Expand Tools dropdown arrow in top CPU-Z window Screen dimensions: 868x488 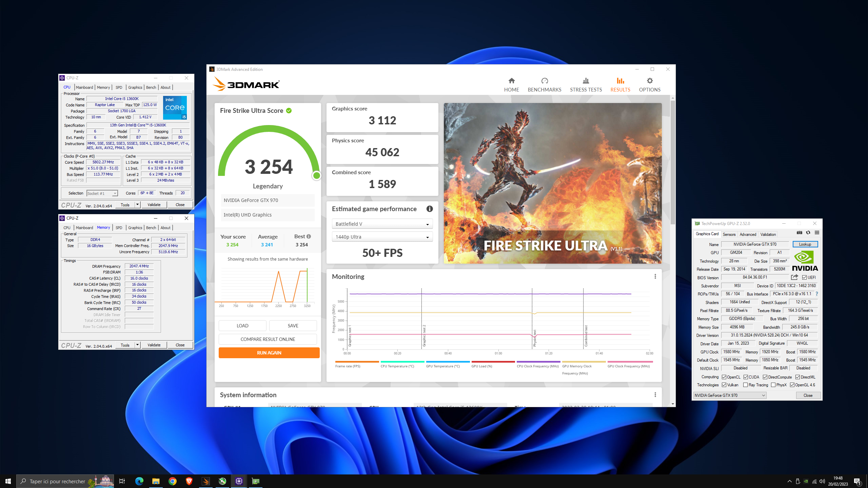tap(137, 205)
